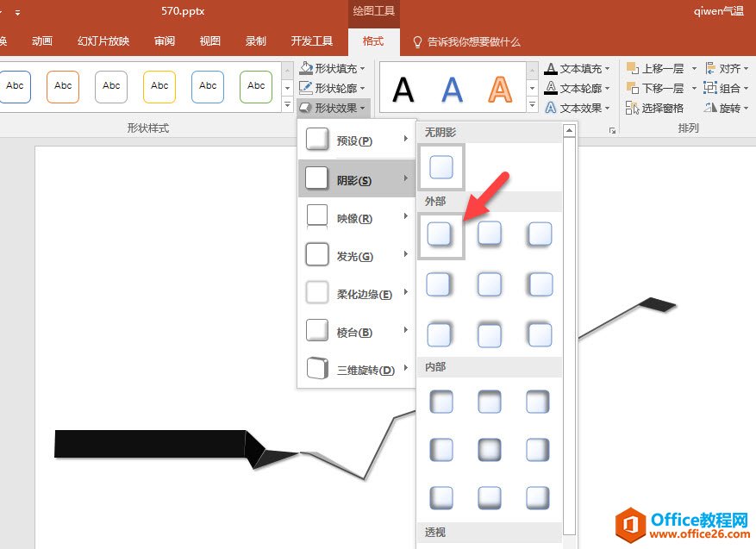The width and height of the screenshot is (756, 549).
Task: Choose the first shadow preset under 外部
Action: (440, 234)
